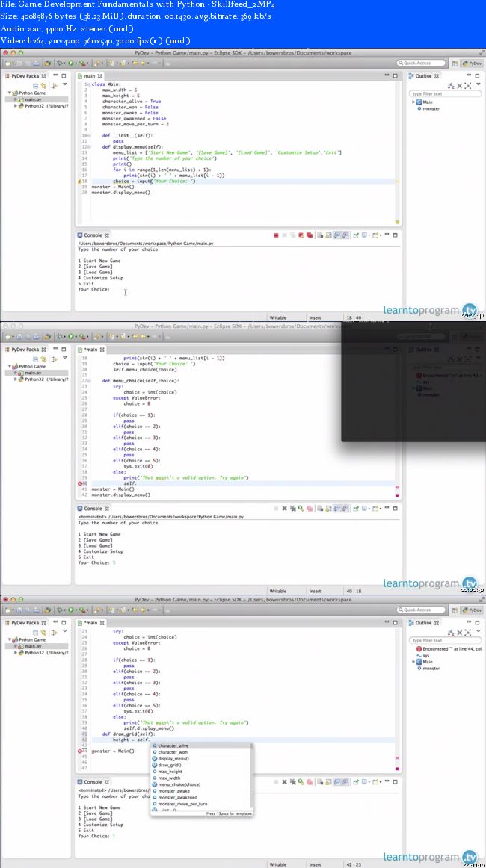Click the upper red overview ruler marker in bottom frame

tap(397, 759)
